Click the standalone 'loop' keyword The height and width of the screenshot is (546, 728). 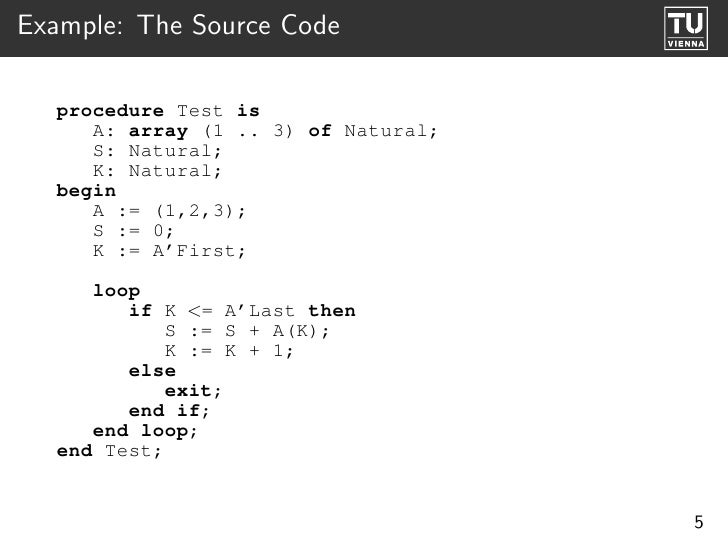116,291
